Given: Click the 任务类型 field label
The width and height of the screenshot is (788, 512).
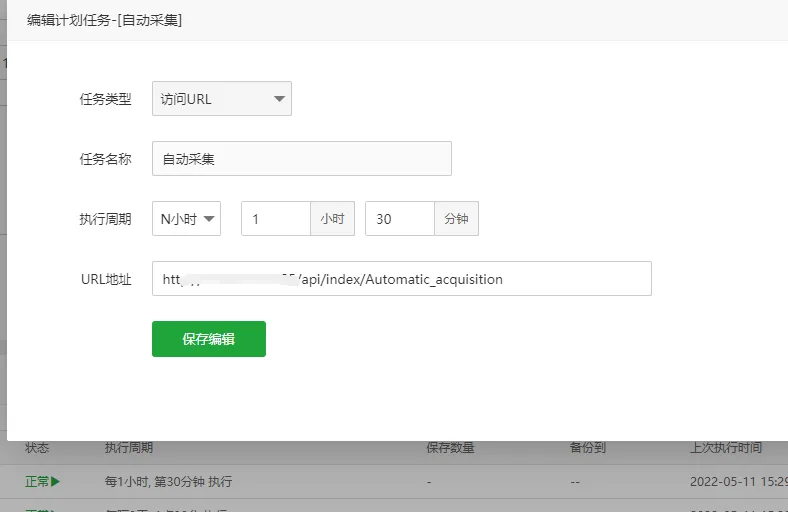Looking at the screenshot, I should pyautogui.click(x=106, y=99).
